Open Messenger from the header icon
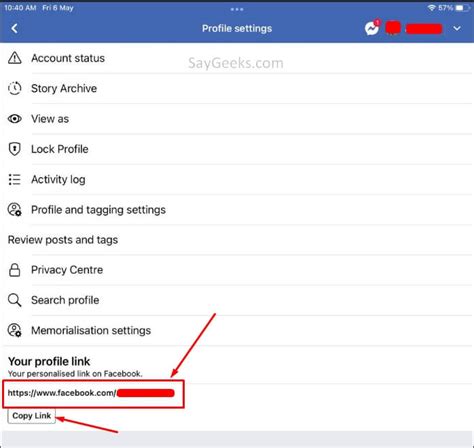 (372, 28)
